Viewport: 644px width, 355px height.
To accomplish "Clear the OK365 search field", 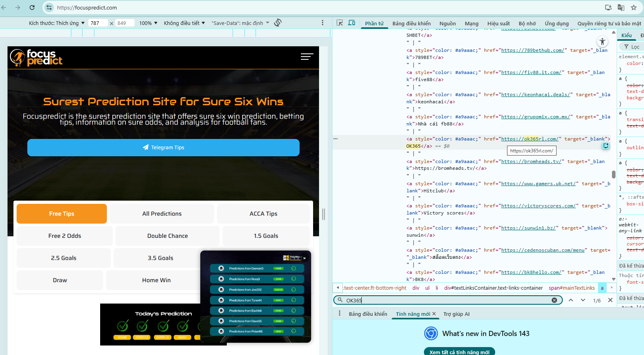I will coord(554,300).
